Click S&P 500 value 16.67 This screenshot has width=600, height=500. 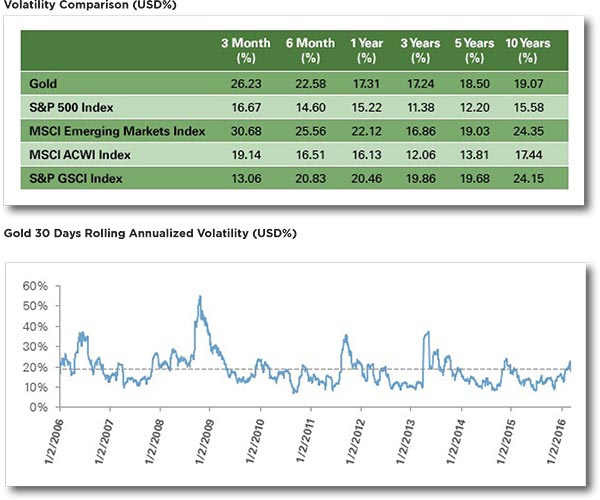(x=246, y=107)
